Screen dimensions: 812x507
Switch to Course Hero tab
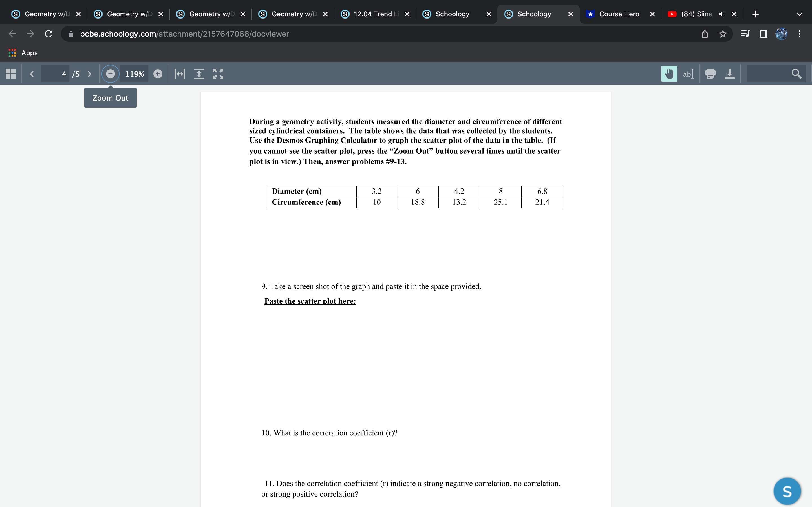(619, 14)
